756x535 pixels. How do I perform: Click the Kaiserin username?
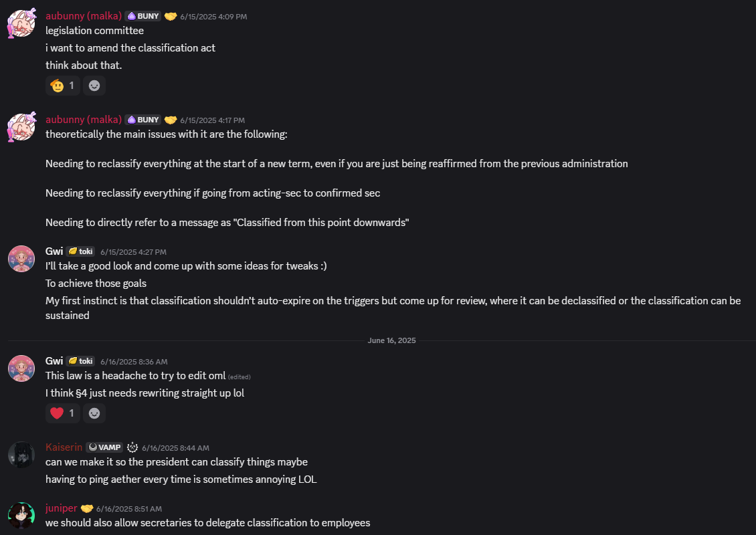click(64, 447)
